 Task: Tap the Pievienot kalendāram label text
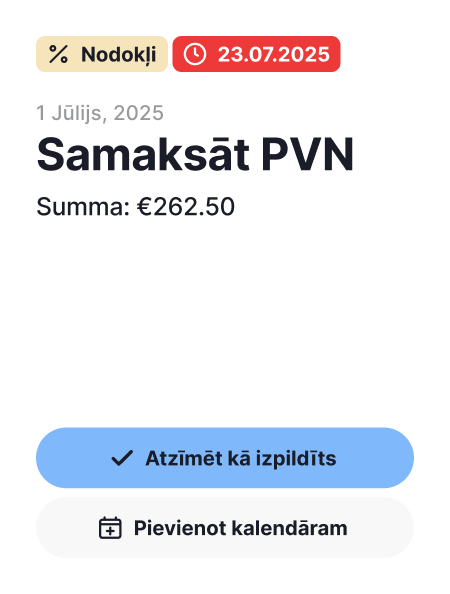(241, 528)
